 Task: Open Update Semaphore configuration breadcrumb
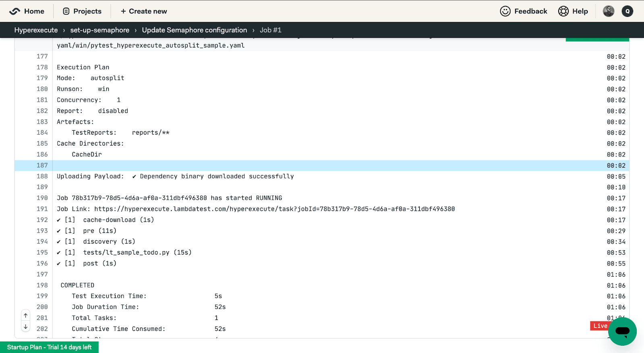point(194,30)
